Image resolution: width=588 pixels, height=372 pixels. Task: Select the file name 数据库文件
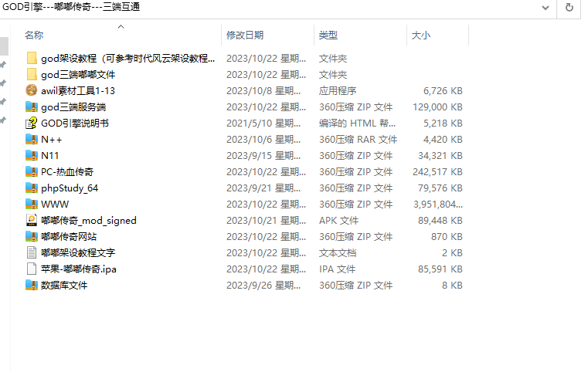pyautogui.click(x=64, y=286)
